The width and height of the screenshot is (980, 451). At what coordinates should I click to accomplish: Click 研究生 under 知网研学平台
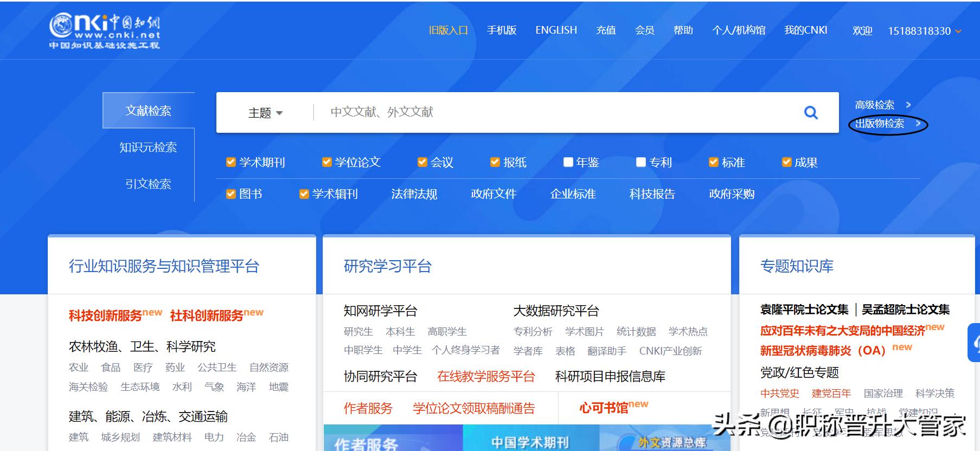click(x=358, y=332)
